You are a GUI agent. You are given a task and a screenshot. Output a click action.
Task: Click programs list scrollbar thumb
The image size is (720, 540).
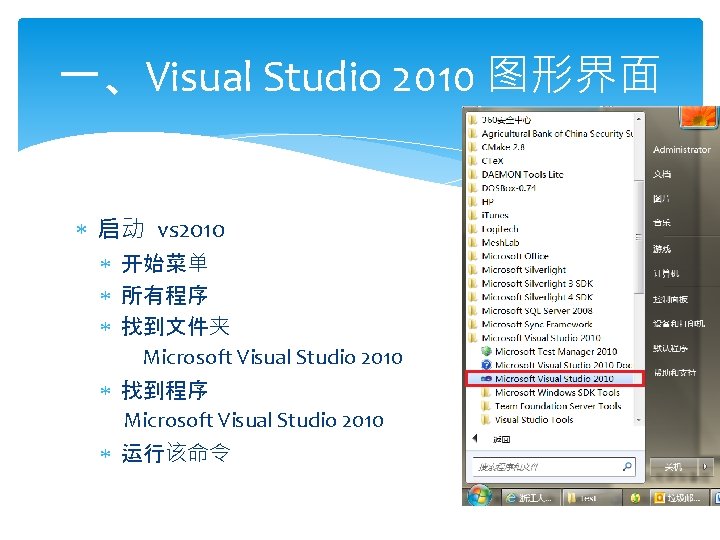(x=638, y=237)
